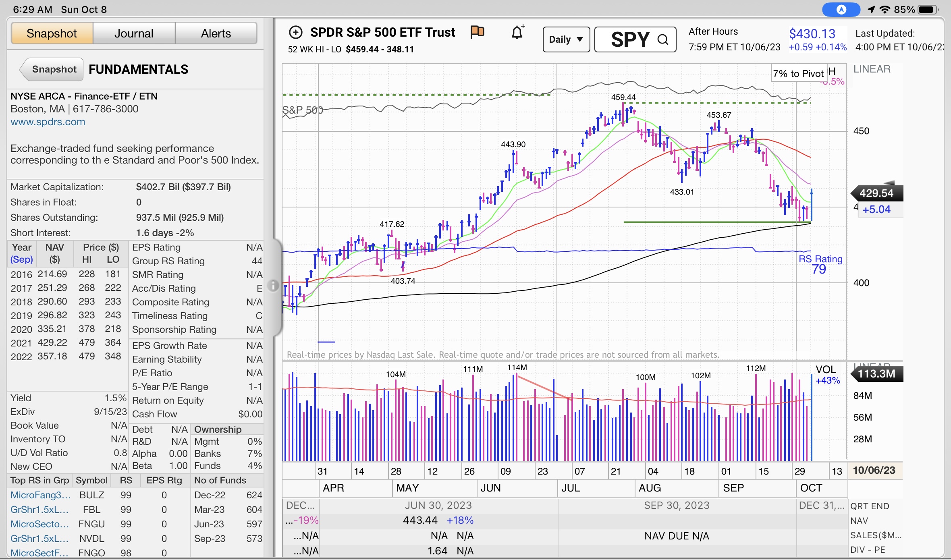Tap the blue location pill in status bar
Viewport: 951px width, 560px height.
(841, 9)
